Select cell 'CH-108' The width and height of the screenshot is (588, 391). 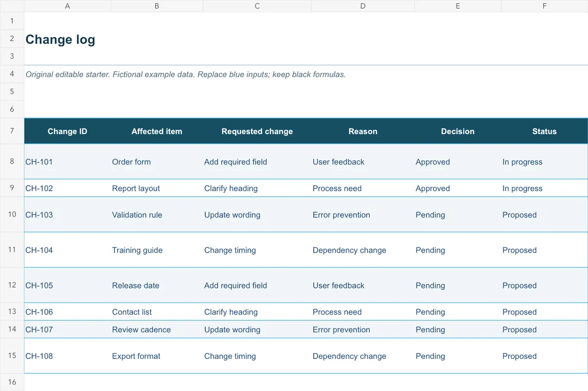[x=67, y=356]
